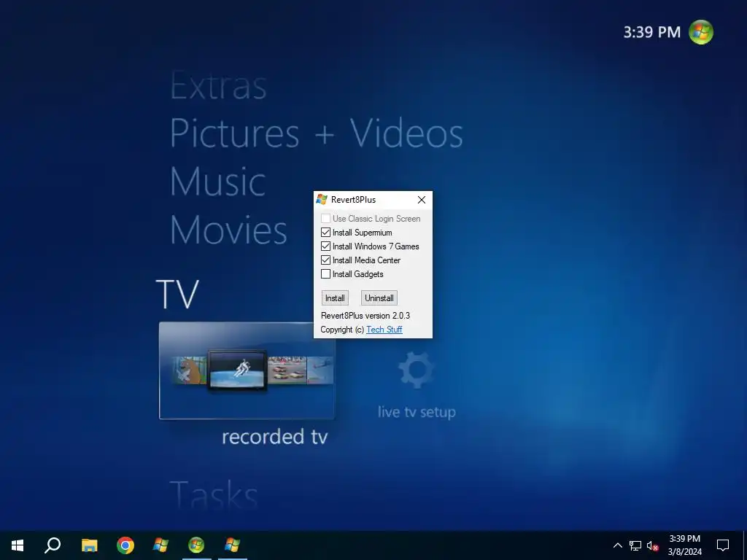
Task: Uncheck Install Media Center
Action: pyautogui.click(x=325, y=260)
